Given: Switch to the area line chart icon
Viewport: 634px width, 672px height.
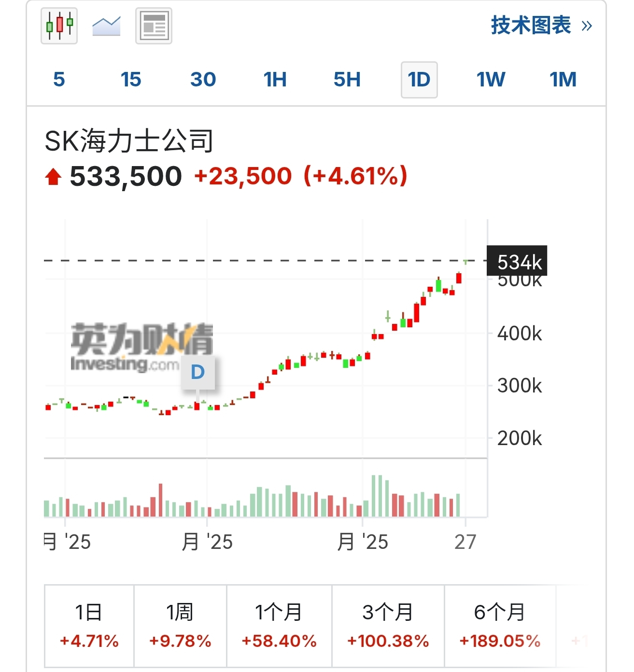Looking at the screenshot, I should tap(106, 26).
